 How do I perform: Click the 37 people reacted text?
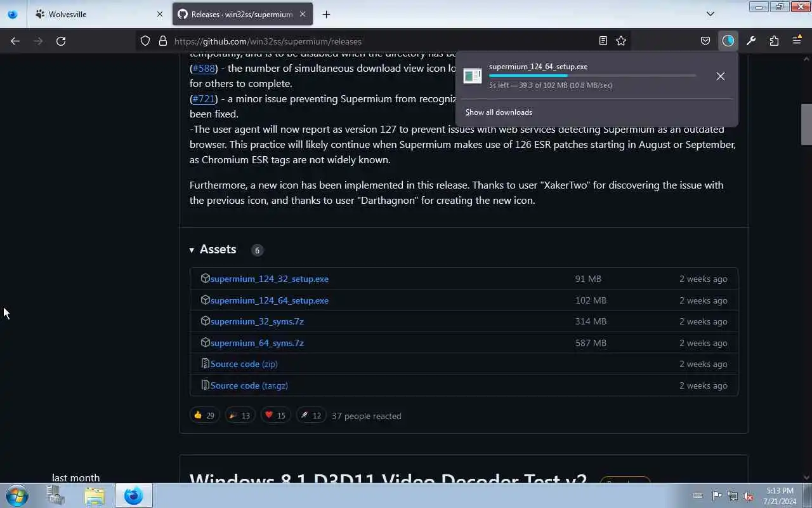tap(367, 416)
